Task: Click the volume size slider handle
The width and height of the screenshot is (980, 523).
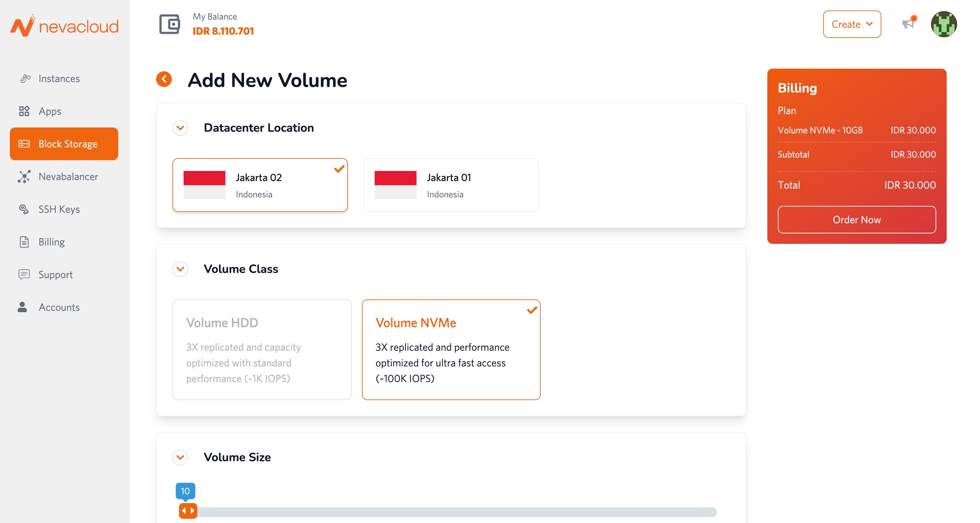Action: 188,511
